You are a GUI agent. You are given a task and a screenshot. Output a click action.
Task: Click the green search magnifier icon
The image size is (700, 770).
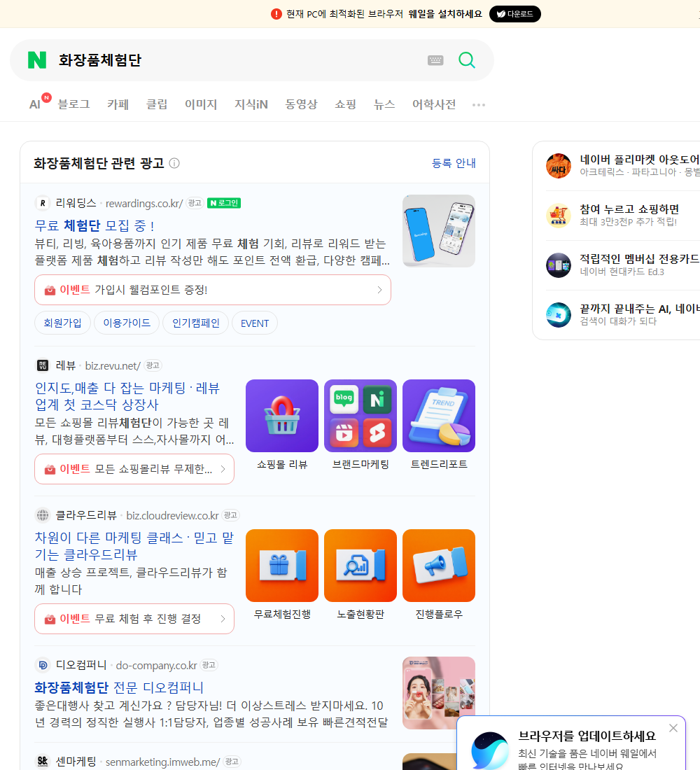pyautogui.click(x=467, y=60)
